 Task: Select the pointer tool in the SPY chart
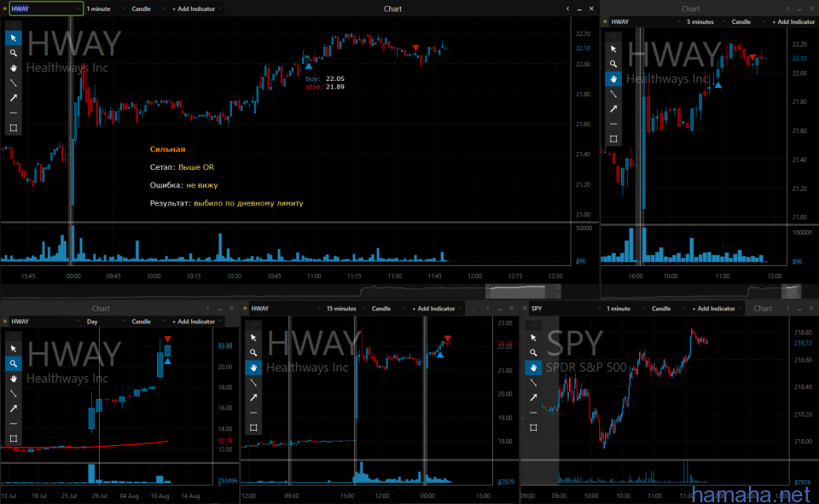pyautogui.click(x=533, y=338)
